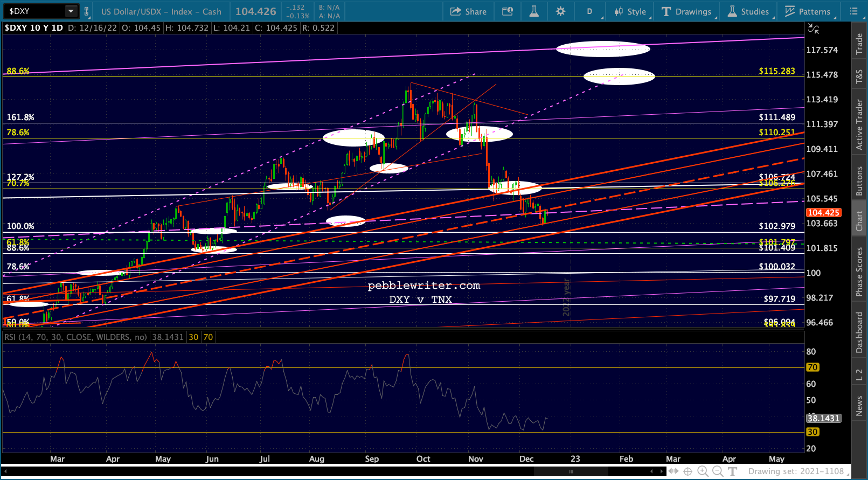Image resolution: width=868 pixels, height=480 pixels.
Task: Expand the D timeframe dropdown
Action: click(x=589, y=11)
